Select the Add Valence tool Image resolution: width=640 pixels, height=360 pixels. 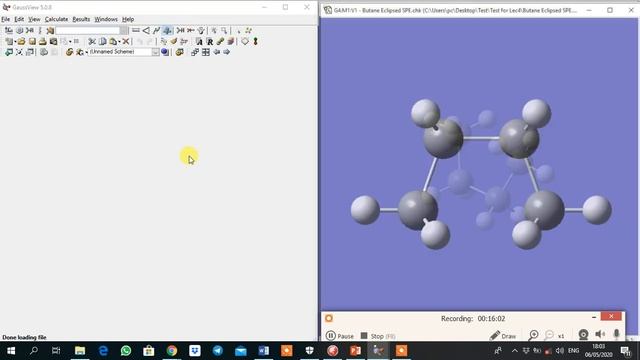tap(180, 30)
